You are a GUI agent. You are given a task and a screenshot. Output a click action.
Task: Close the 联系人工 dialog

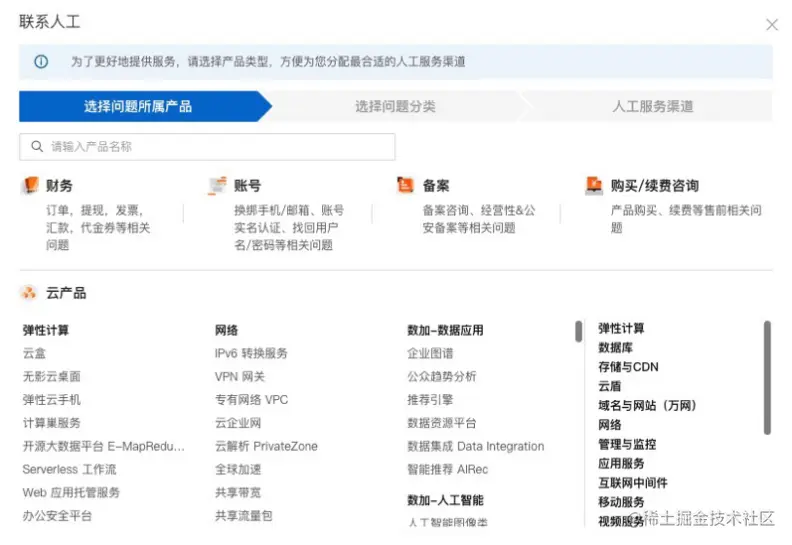pos(771,24)
